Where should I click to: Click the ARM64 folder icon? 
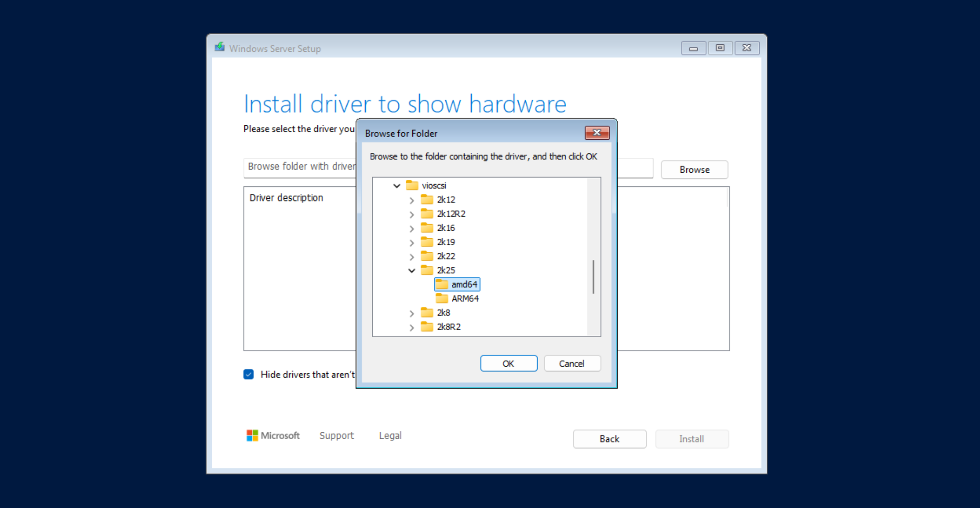(442, 298)
